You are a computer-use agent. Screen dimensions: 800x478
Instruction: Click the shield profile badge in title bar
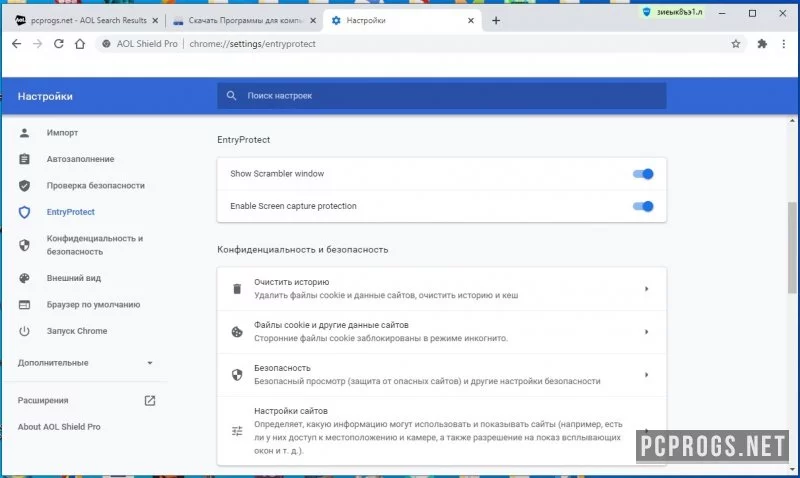646,12
